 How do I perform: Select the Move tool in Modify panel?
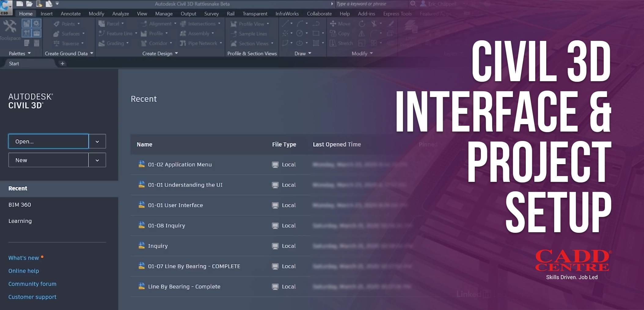pyautogui.click(x=340, y=24)
